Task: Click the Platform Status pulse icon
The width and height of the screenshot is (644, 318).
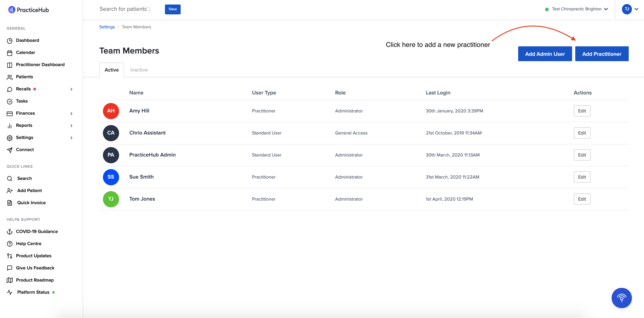Action: pyautogui.click(x=10, y=292)
